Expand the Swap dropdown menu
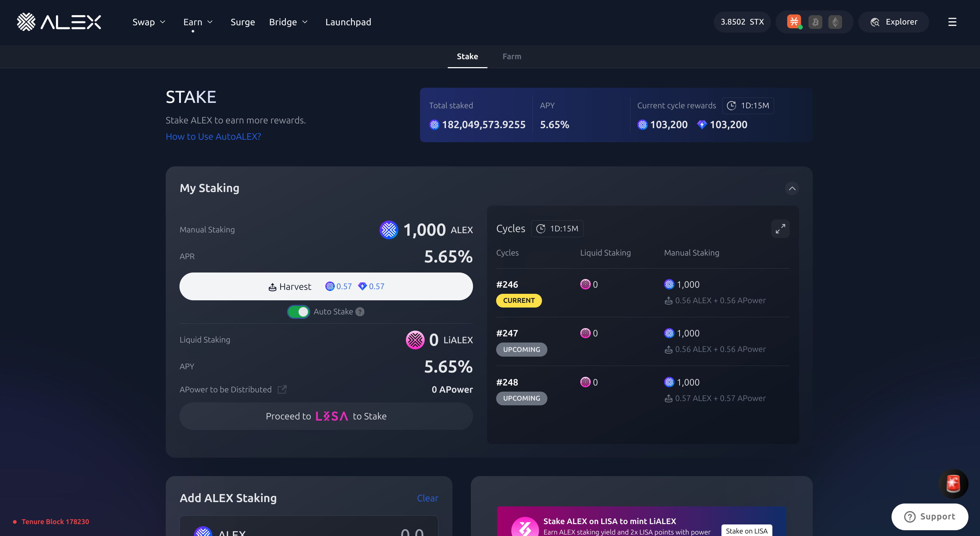 [149, 22]
